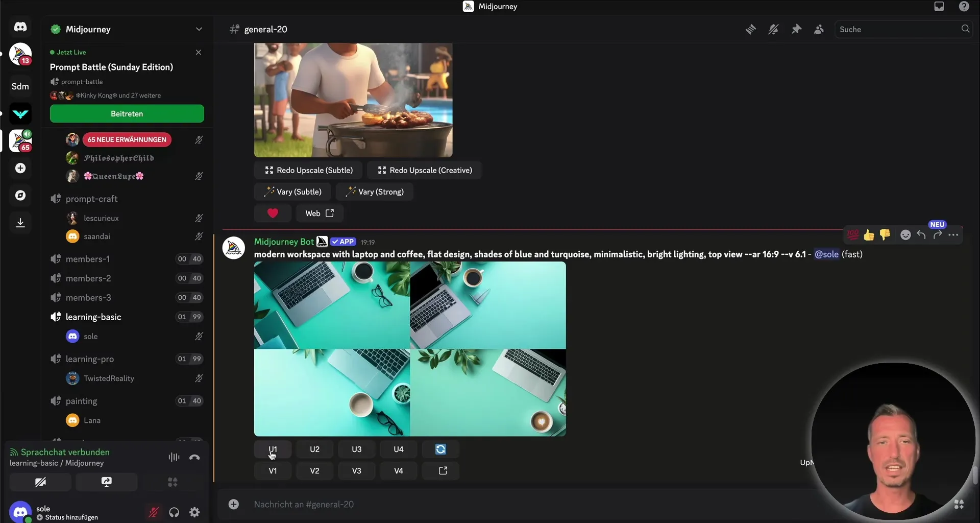Explore public servers with the compass icon
The width and height of the screenshot is (980, 523).
tap(20, 195)
